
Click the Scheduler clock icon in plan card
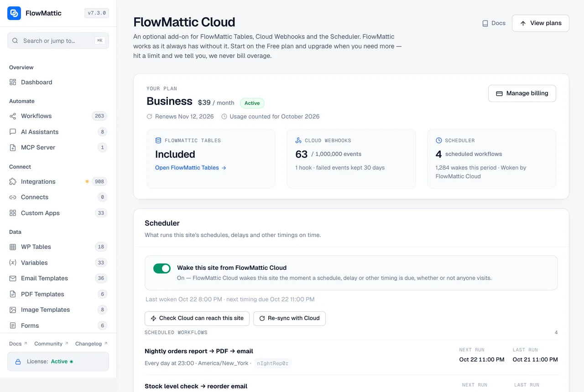[x=439, y=140]
